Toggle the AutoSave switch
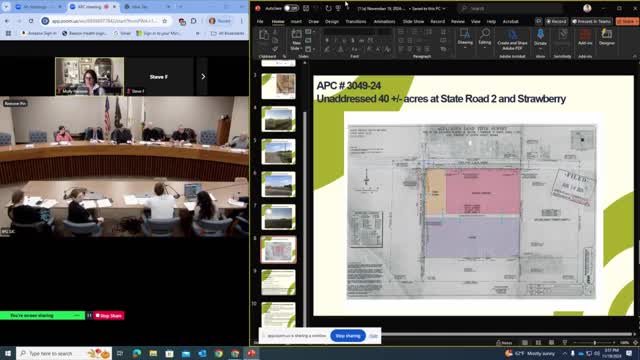This screenshot has height=360, width=640. (291, 8)
